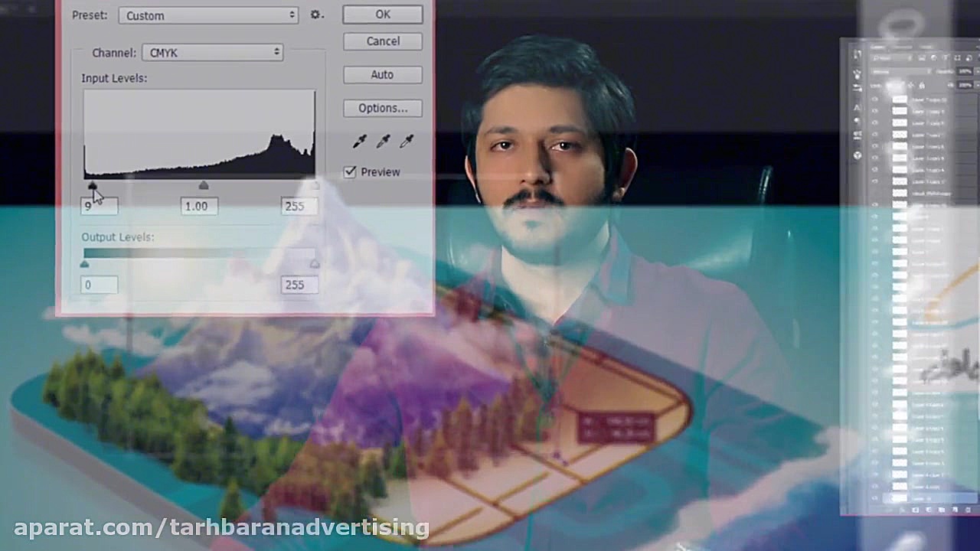Click the lock icon in Layers panel

click(922, 85)
